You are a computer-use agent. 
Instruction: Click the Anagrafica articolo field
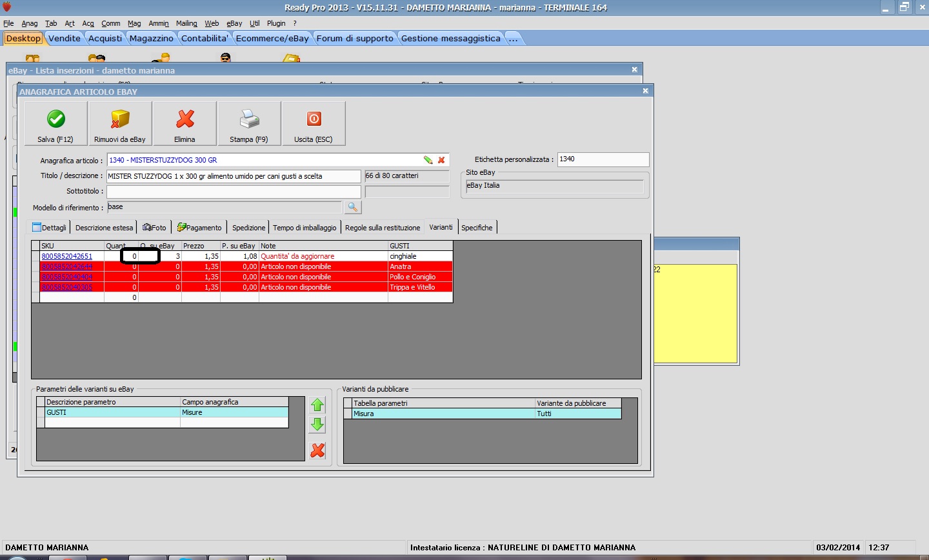[x=277, y=160]
